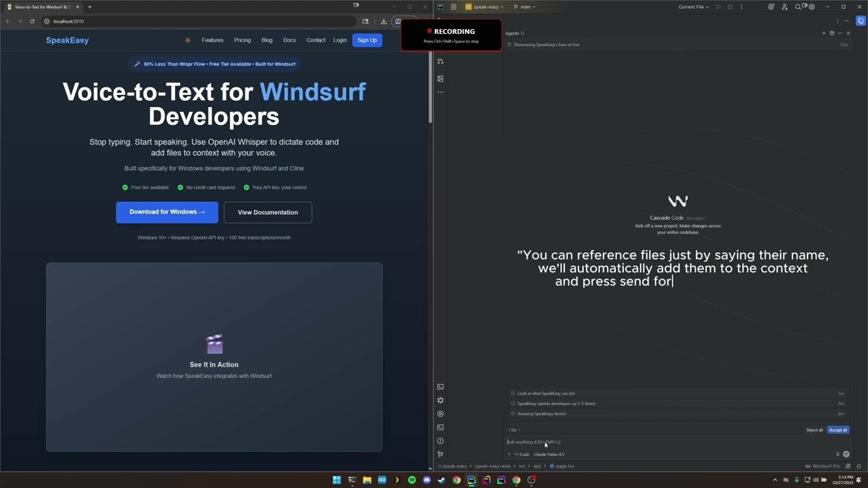The image size is (868, 488).
Task: Click the send arrow button in Cascade
Action: coord(846,454)
